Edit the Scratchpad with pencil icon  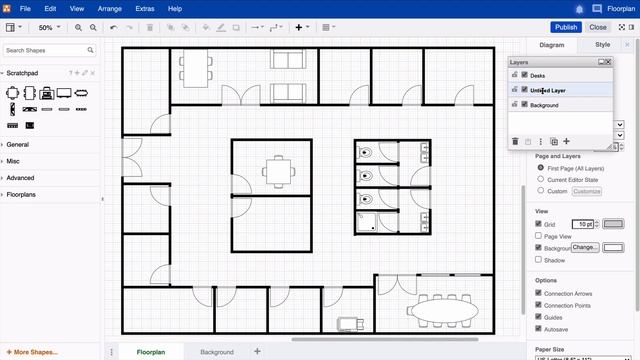pos(85,73)
